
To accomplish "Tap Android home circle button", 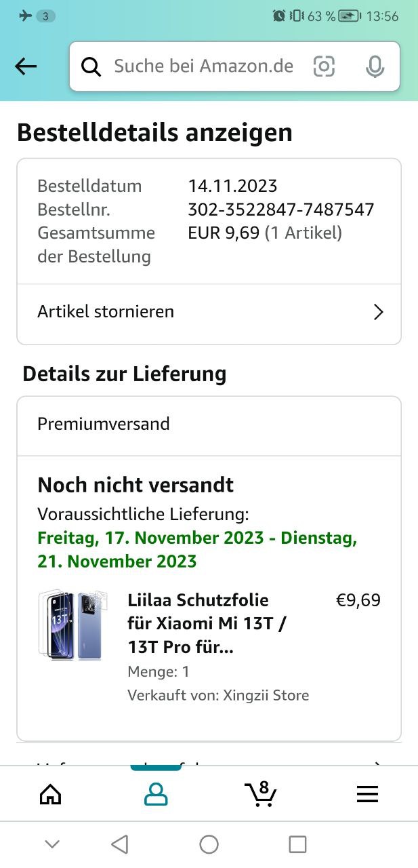I will (x=209, y=844).
